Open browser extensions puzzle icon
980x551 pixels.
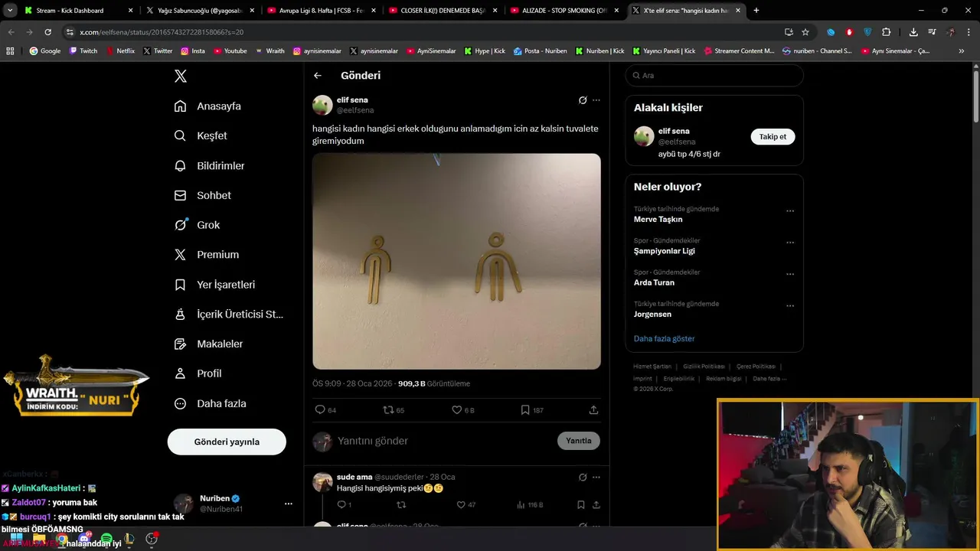coord(886,32)
